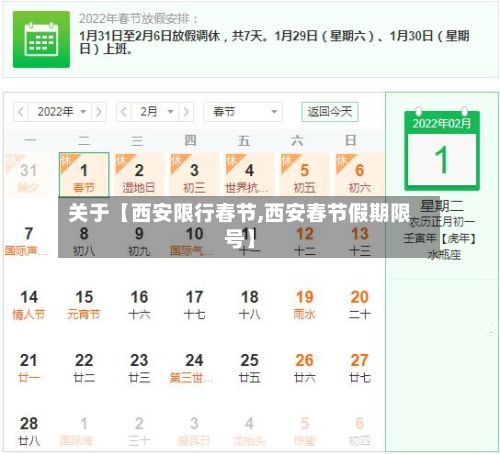Viewport: 500px width, 454px height.
Task: Select February 20 二十 date
Action: point(359,304)
